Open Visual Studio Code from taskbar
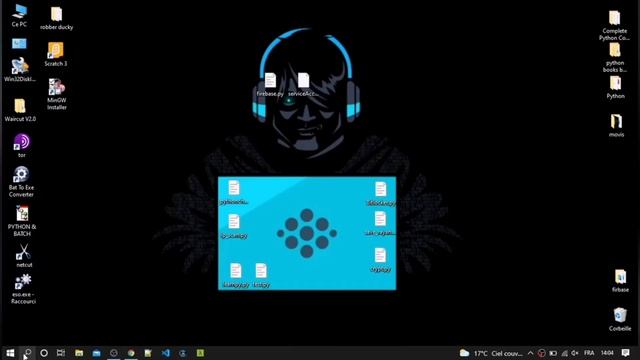The height and width of the screenshot is (360, 640). coord(165,353)
